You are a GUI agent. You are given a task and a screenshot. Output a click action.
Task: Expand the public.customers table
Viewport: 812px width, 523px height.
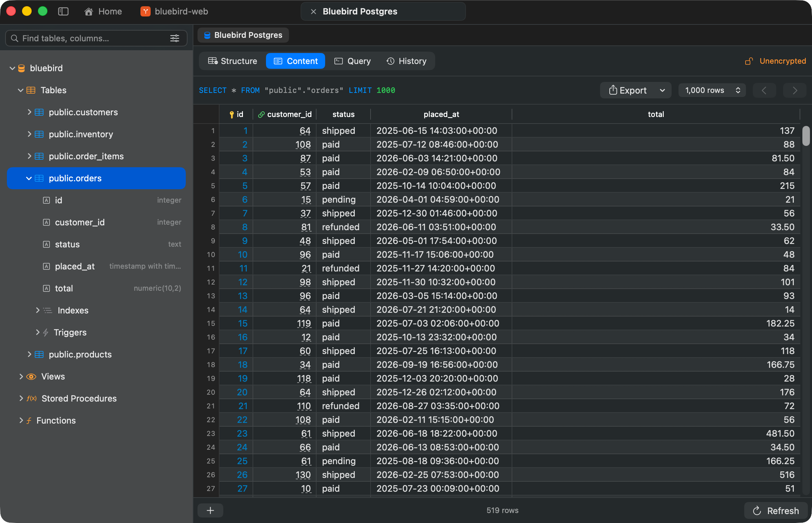click(x=29, y=112)
